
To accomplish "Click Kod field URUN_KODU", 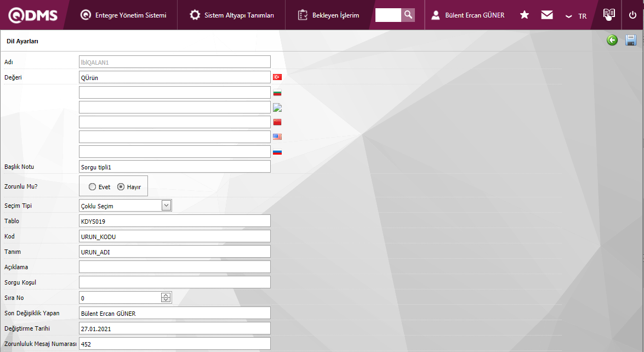I will click(x=174, y=236).
